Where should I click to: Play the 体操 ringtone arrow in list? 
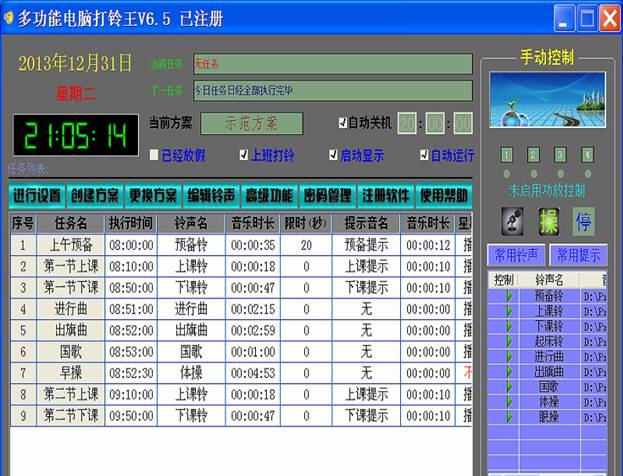coord(509,402)
